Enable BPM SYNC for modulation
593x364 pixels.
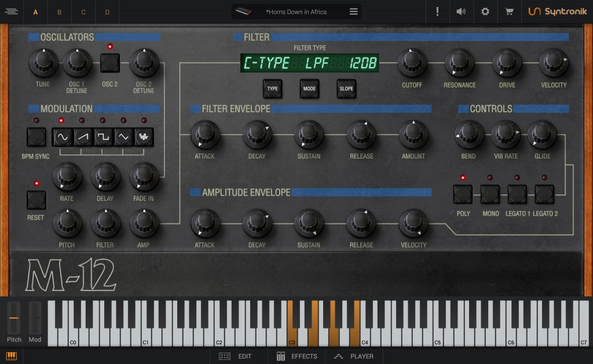pos(36,136)
